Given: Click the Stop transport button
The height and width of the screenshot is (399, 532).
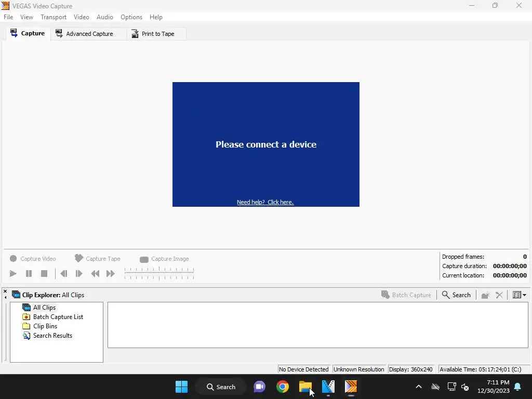Looking at the screenshot, I should point(44,273).
